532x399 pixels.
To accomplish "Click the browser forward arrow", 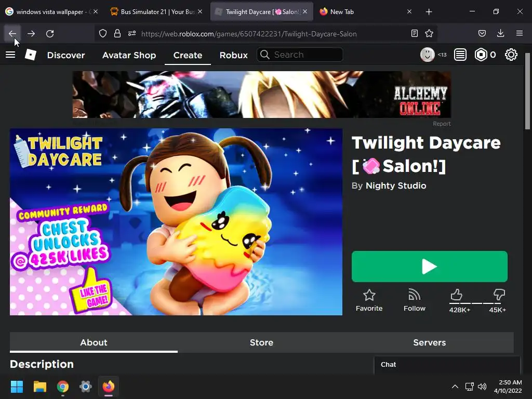I will pyautogui.click(x=31, y=34).
